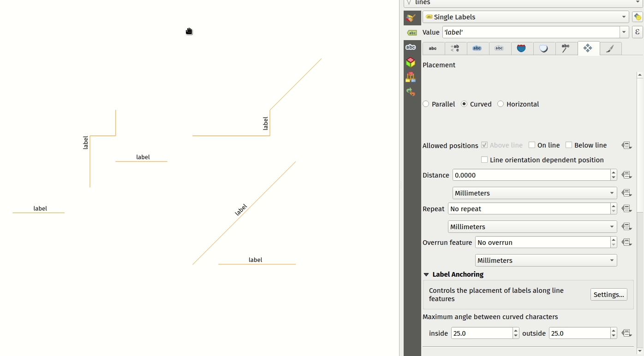Open the Rendering brush tab
The width and height of the screenshot is (644, 356).
coord(610,48)
